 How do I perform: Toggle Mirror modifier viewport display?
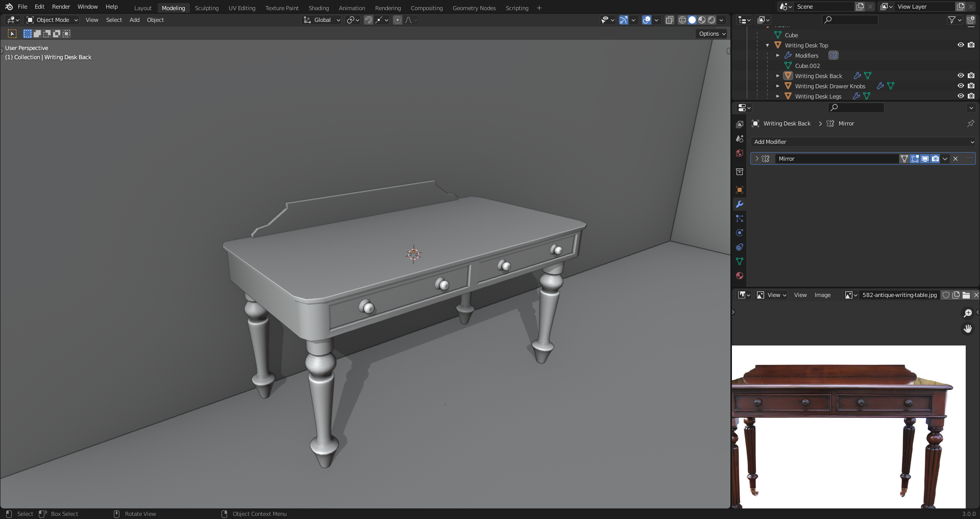click(x=925, y=159)
